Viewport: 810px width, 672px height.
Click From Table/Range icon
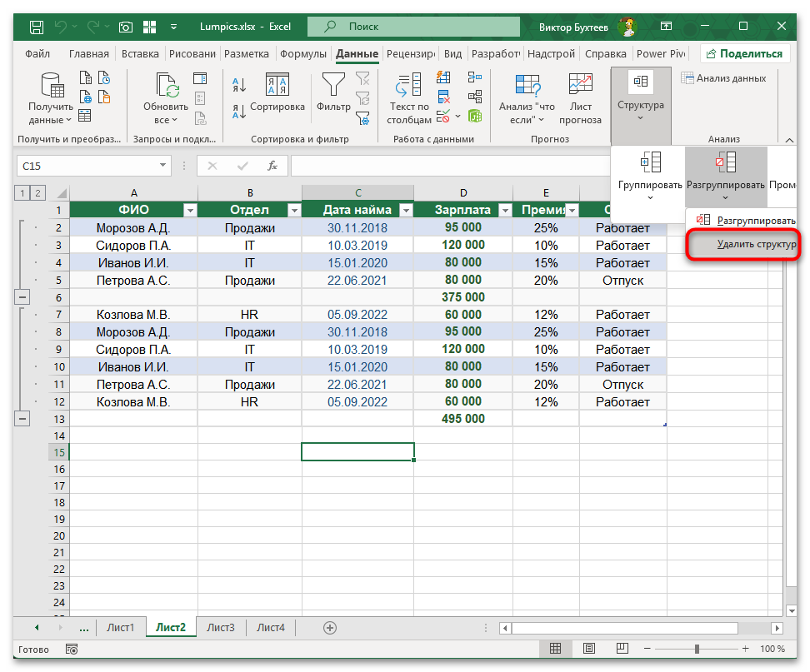[x=85, y=116]
